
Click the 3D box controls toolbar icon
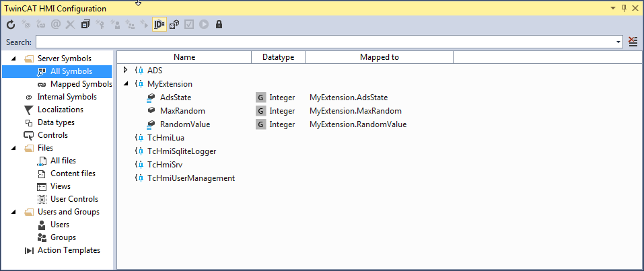[174, 25]
